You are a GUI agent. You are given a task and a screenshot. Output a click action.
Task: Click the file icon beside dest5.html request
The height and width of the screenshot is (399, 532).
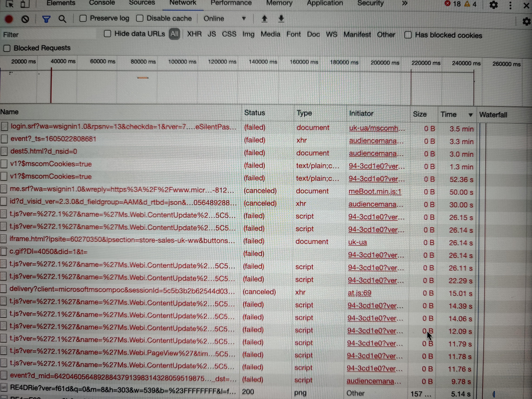pos(4,151)
